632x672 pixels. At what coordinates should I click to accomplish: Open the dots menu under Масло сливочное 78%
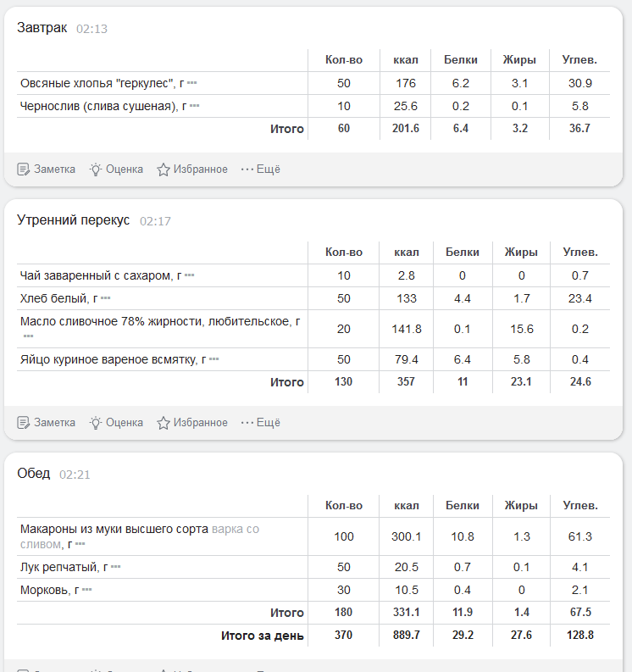[x=28, y=336]
